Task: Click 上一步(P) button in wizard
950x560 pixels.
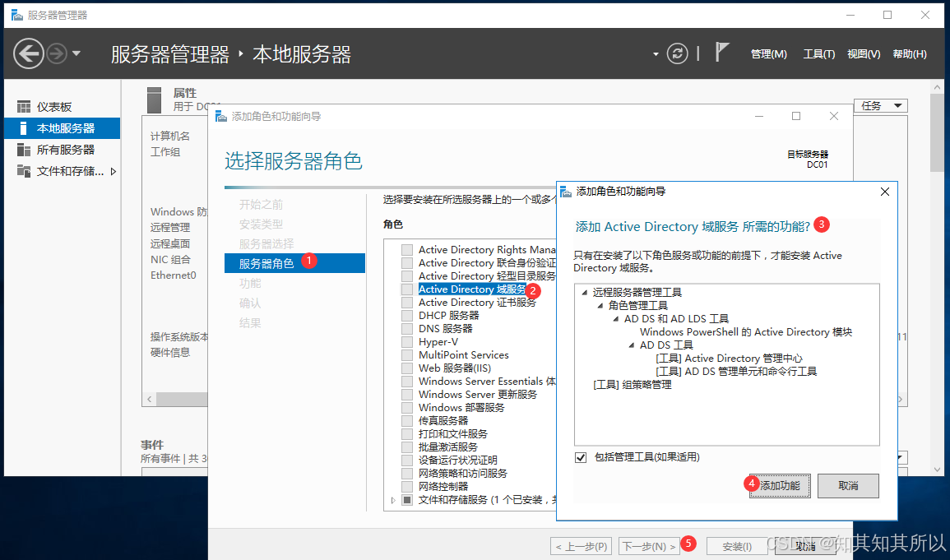Action: point(581,547)
